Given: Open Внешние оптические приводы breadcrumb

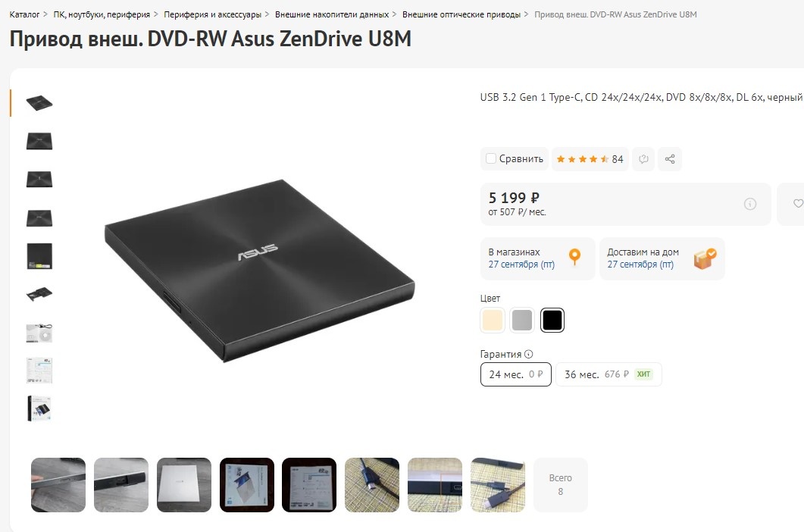Looking at the screenshot, I should (461, 14).
